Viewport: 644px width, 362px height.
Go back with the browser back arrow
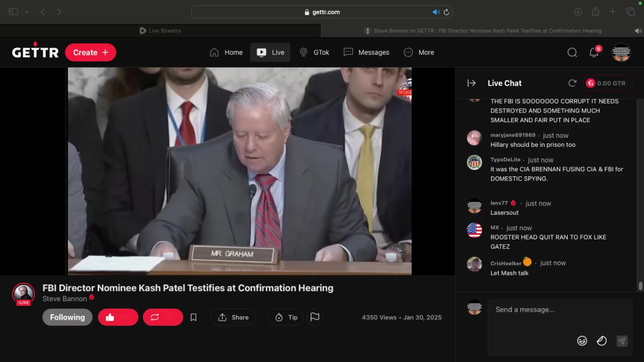pyautogui.click(x=43, y=12)
